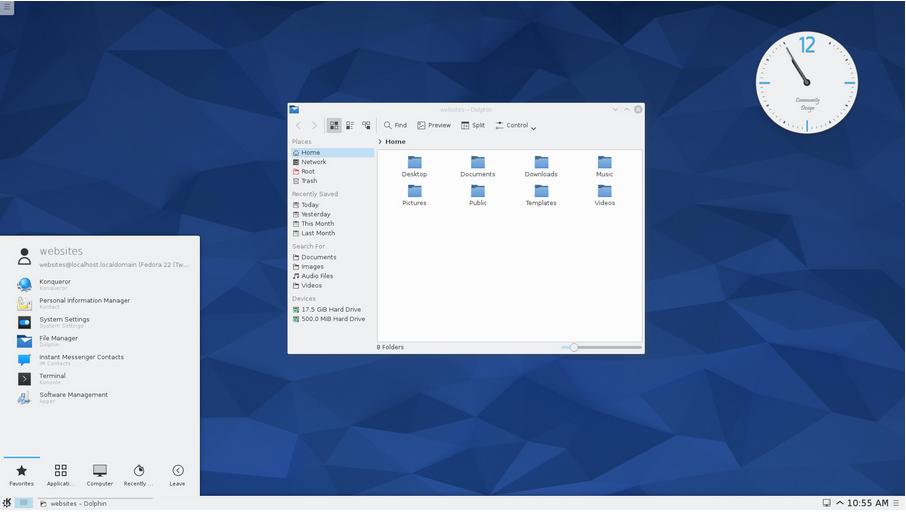Click the KDE application launcher button
This screenshot has height=512, width=906.
click(x=6, y=503)
